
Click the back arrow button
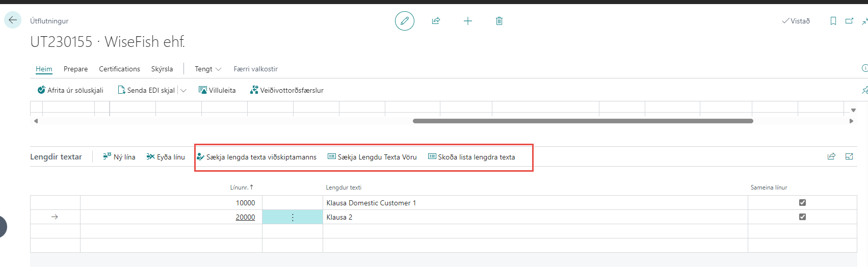coord(13,20)
